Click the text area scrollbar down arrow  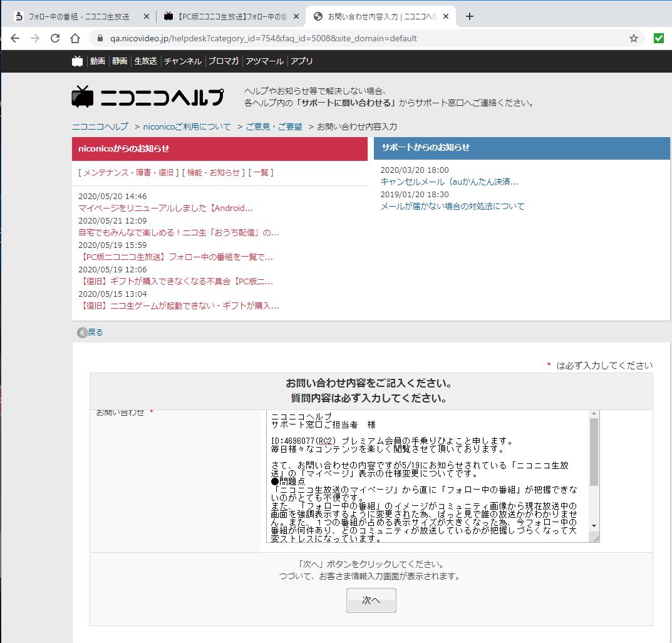click(x=594, y=526)
